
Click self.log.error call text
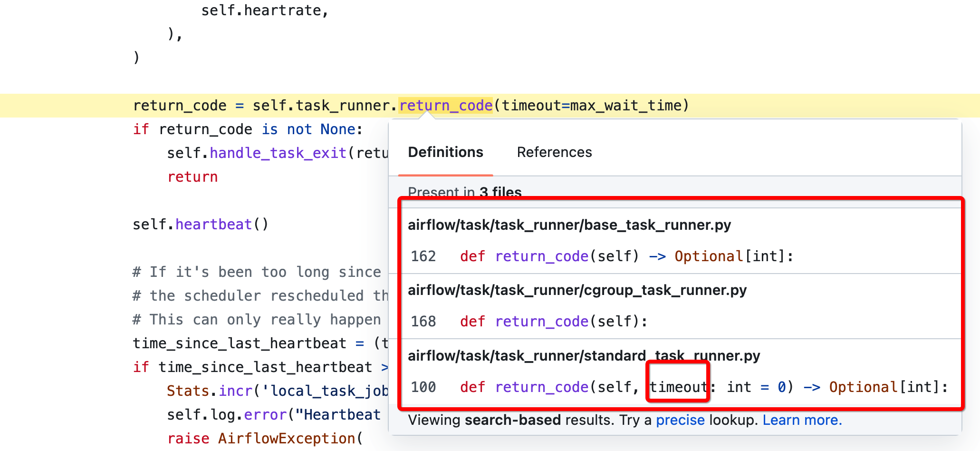pyautogui.click(x=226, y=414)
